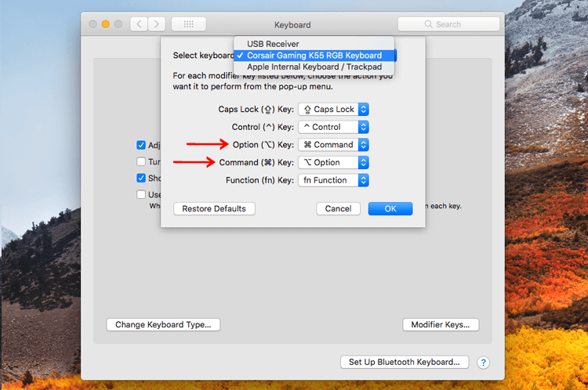Image resolution: width=588 pixels, height=390 pixels.
Task: Open the Command Key dropdown set to Option
Action: [x=333, y=163]
